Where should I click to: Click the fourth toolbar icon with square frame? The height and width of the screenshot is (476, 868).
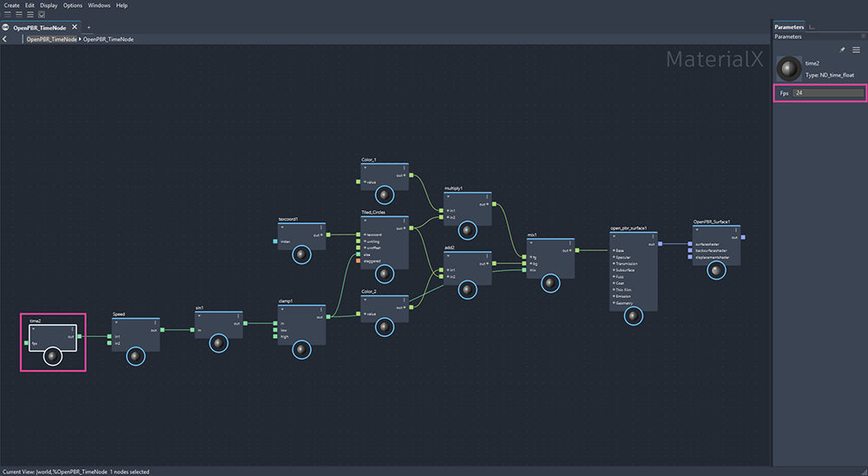click(x=42, y=15)
